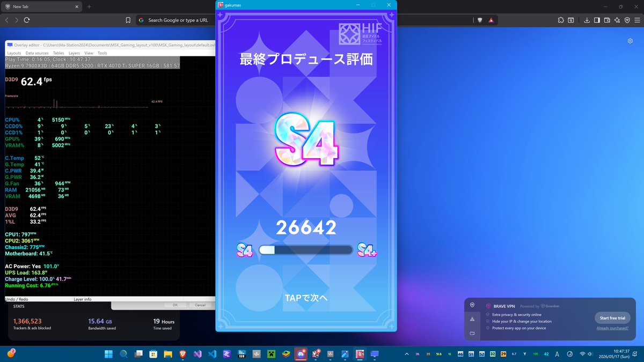This screenshot has height=362, width=644.
Task: Click the 19 Hours Time saved stat
Action: [x=164, y=324]
